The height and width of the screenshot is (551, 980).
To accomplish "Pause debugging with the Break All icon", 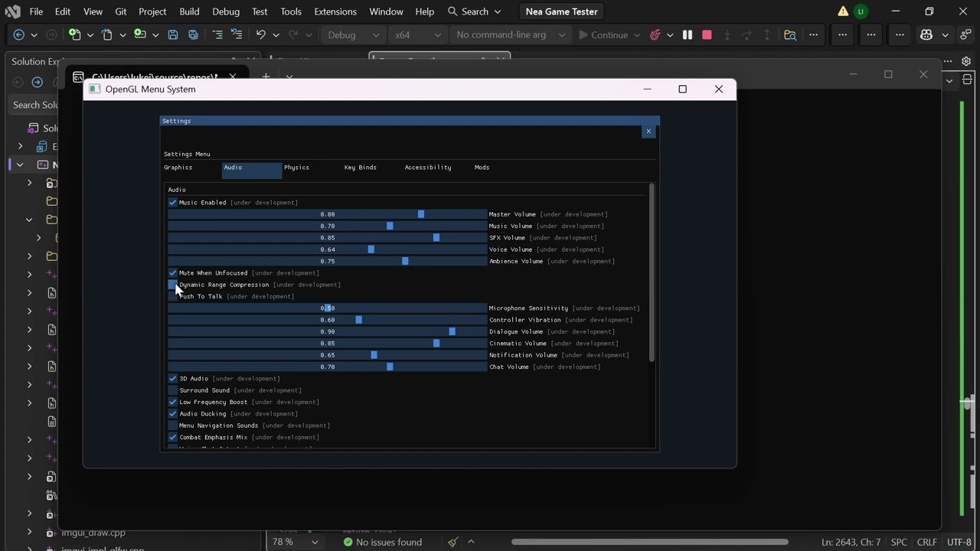I will tap(688, 34).
